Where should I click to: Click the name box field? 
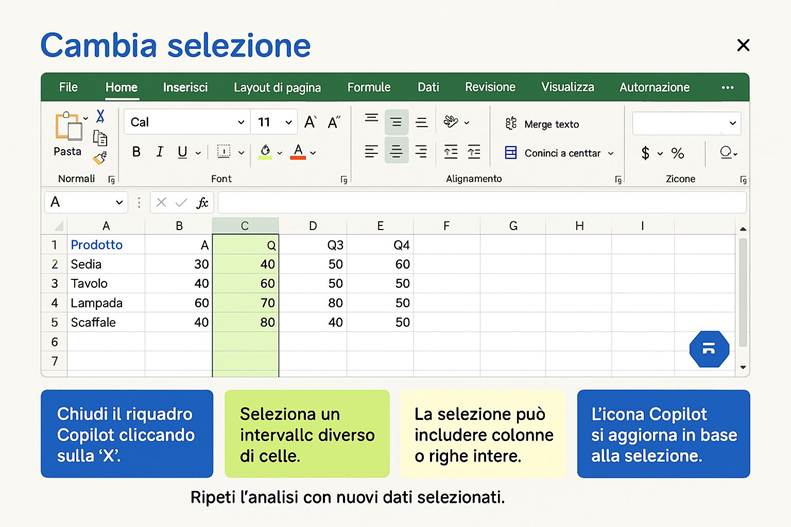(x=86, y=202)
